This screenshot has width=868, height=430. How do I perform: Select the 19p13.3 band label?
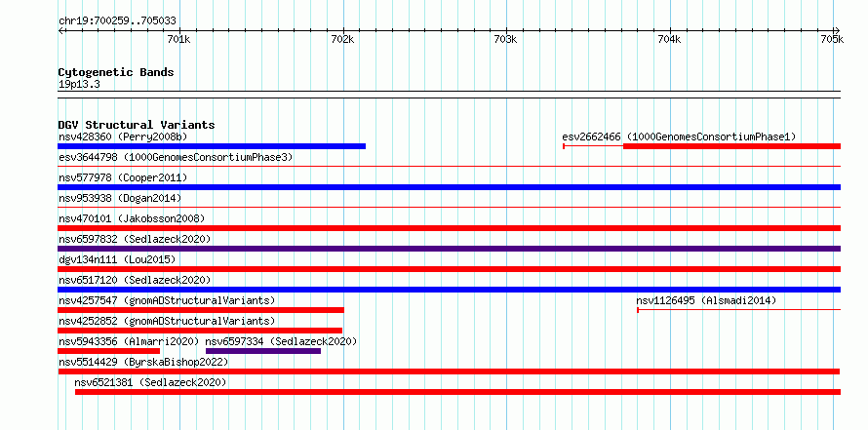79,85
